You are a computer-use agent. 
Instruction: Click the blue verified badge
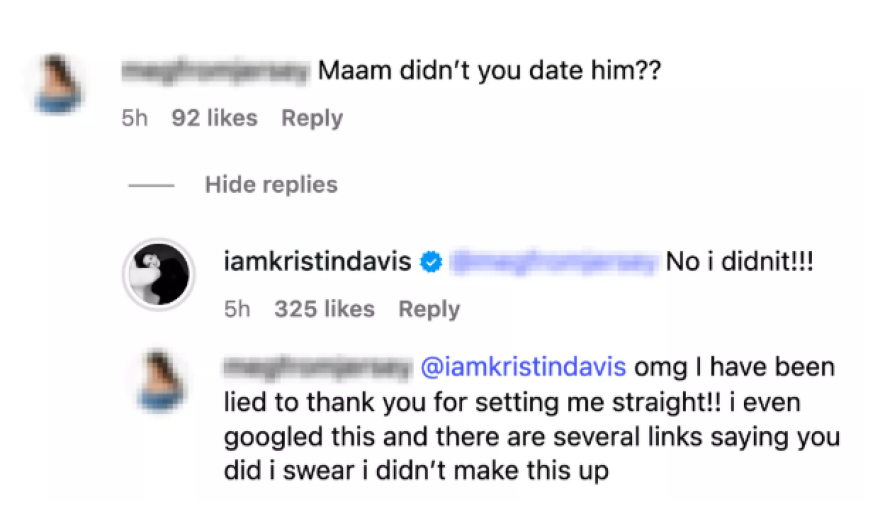[x=430, y=262]
